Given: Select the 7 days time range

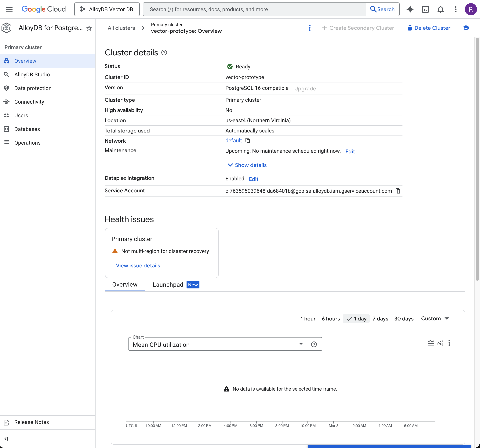Looking at the screenshot, I should coord(380,318).
